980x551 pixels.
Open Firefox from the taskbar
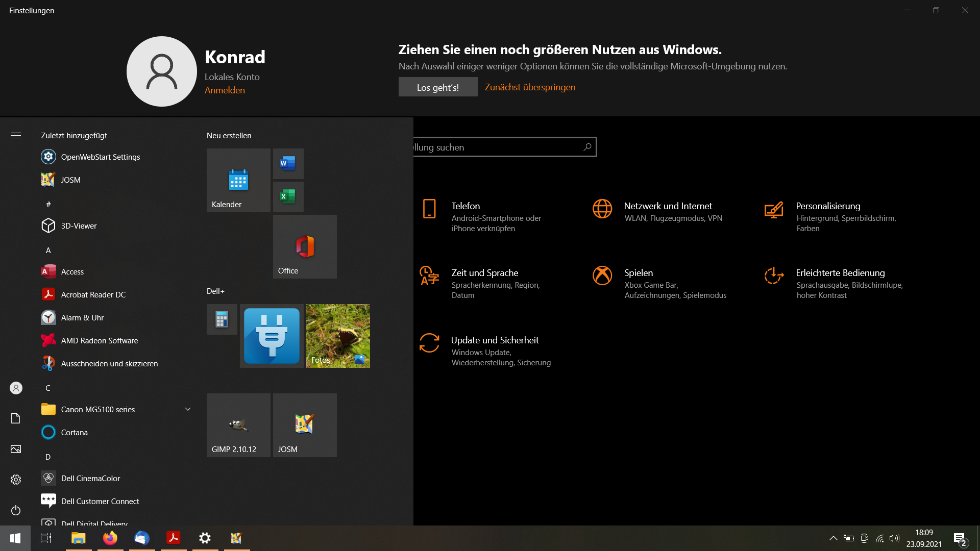(x=110, y=538)
